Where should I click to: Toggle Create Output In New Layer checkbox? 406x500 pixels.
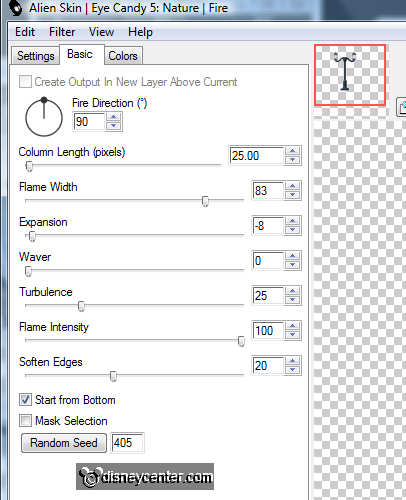tap(25, 81)
